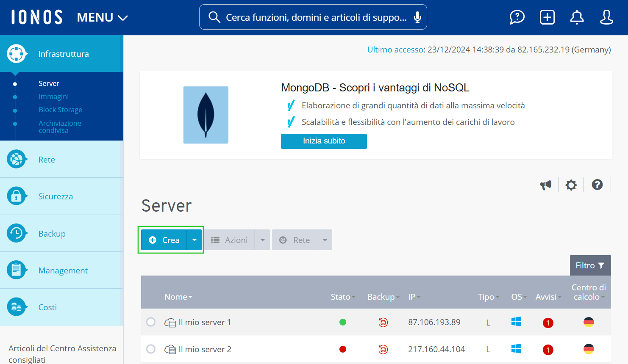Click the Azioni button
Screen dimensions: 628x364
[x=229, y=240]
